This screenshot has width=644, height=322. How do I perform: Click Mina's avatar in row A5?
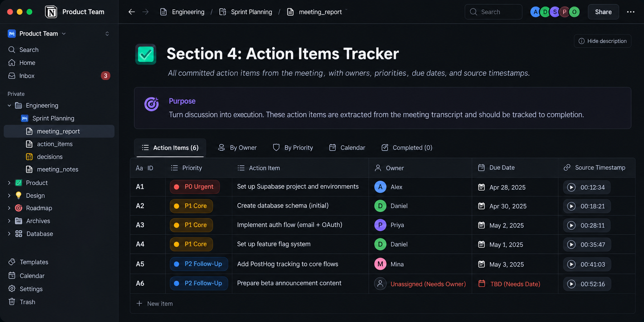pos(380,264)
